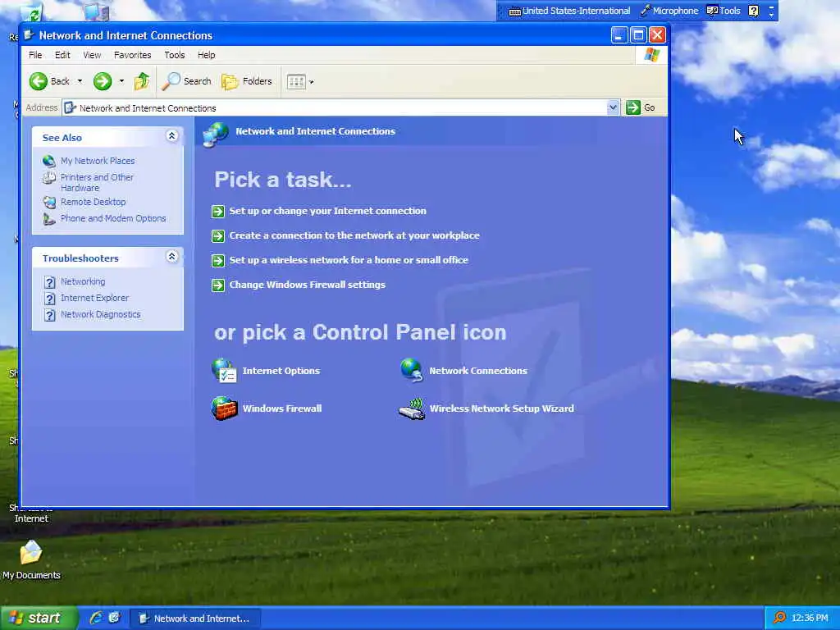Open Back history dropdown arrow
Image resolution: width=840 pixels, height=630 pixels.
80,81
